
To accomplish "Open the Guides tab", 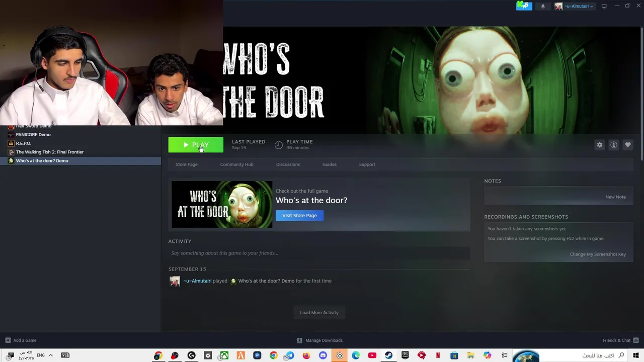I will [330, 164].
